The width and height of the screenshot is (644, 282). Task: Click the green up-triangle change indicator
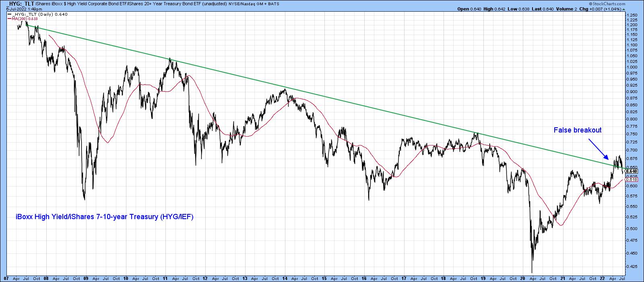[623, 8]
